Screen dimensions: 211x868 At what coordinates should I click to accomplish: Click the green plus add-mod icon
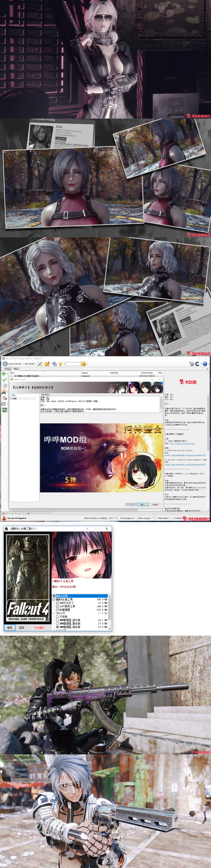coord(4,374)
